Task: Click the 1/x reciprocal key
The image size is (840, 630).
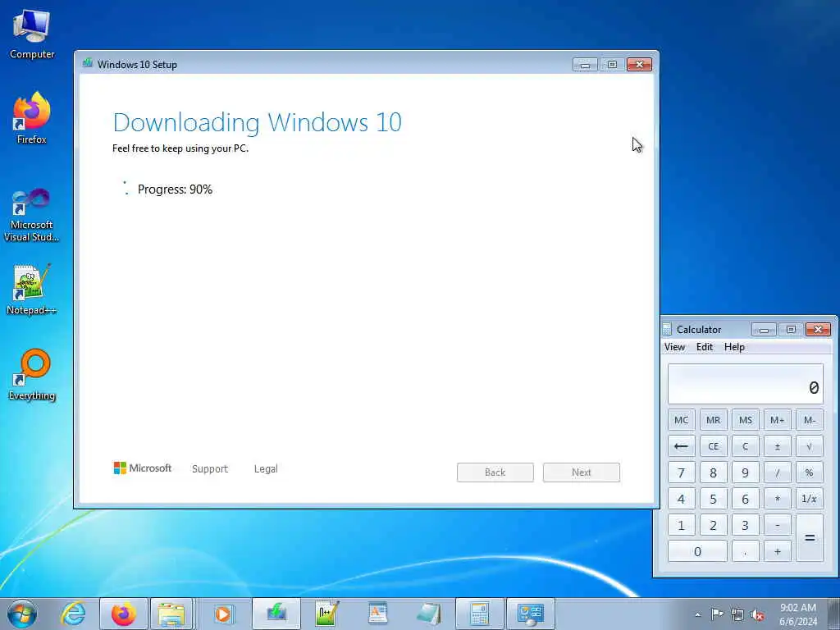Action: 810,499
